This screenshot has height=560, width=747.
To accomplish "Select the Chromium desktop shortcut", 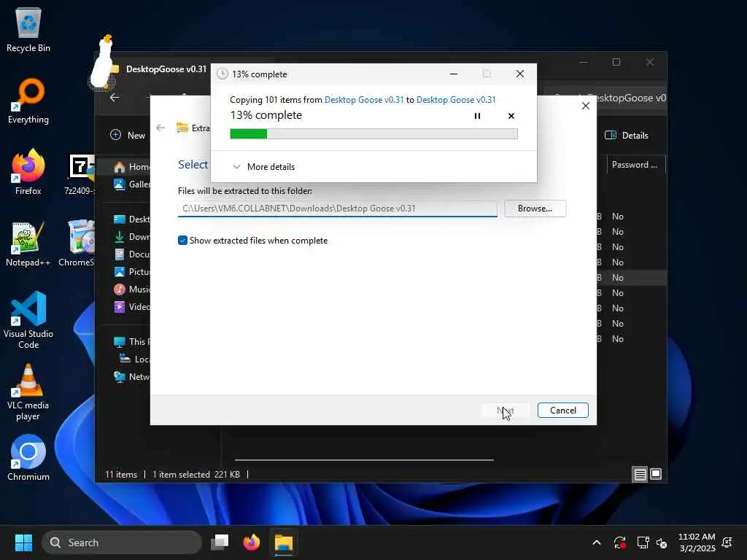I will [28, 458].
